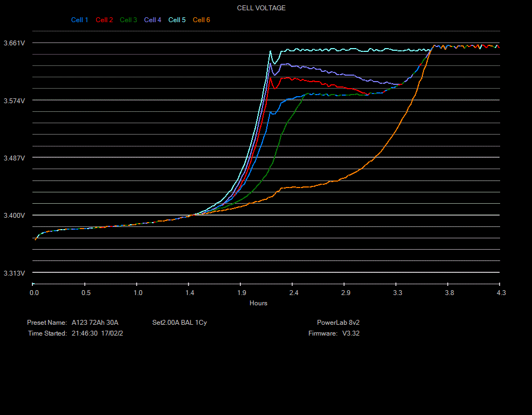
Task: Select the PowerLab 8v2 device label
Action: [338, 323]
